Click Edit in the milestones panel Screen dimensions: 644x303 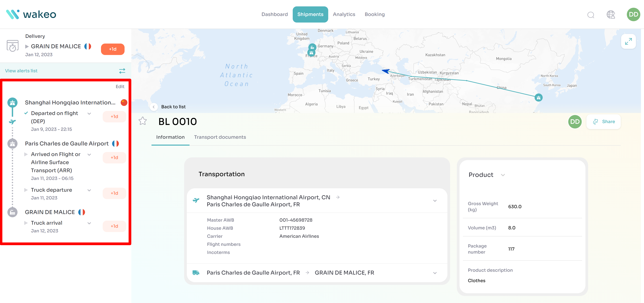[120, 87]
